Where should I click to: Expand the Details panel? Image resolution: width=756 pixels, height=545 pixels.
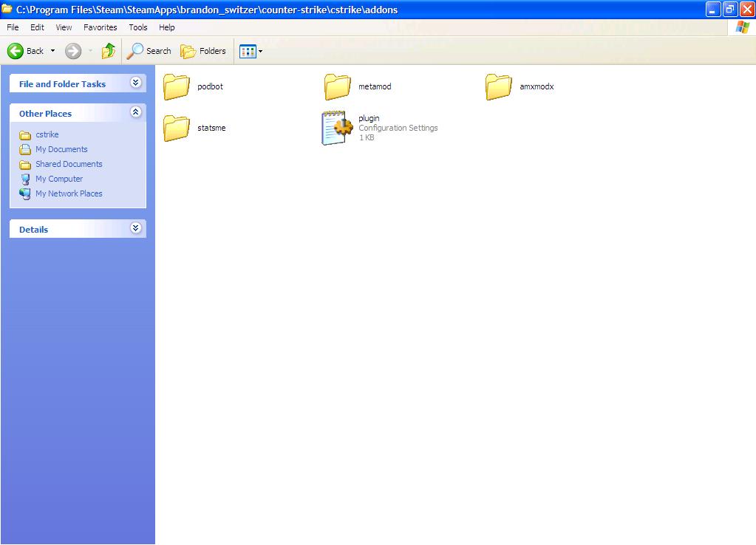coord(135,228)
